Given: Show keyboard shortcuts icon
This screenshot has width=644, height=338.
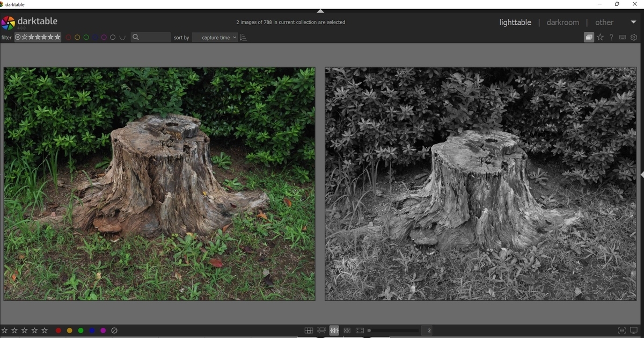Looking at the screenshot, I should [623, 38].
